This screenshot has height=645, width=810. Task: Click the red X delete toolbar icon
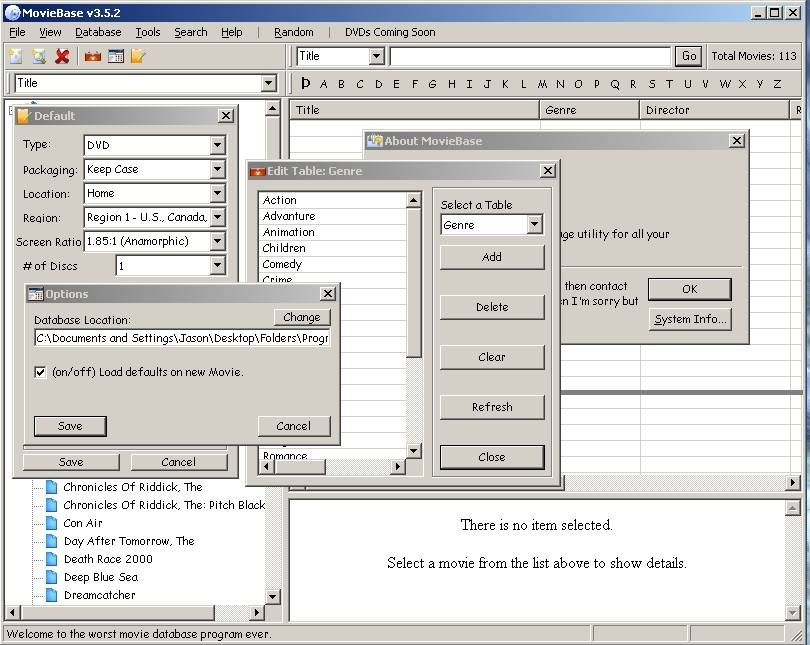click(x=63, y=57)
